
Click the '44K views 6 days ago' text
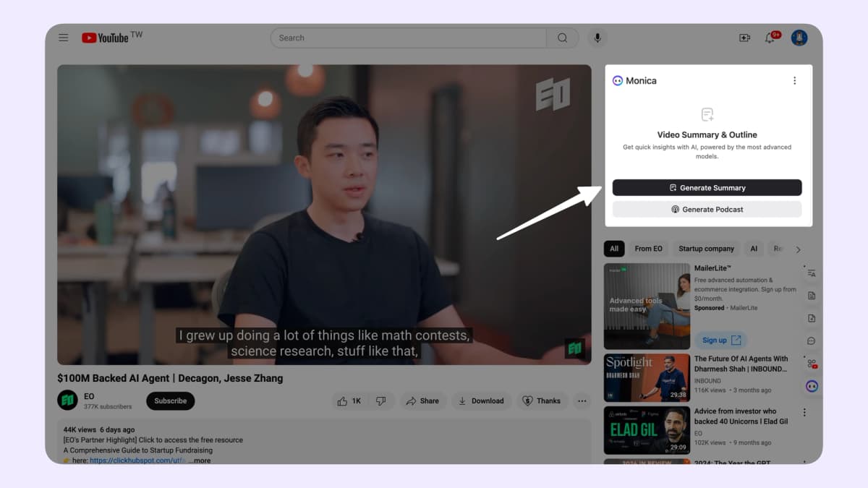[x=98, y=429]
